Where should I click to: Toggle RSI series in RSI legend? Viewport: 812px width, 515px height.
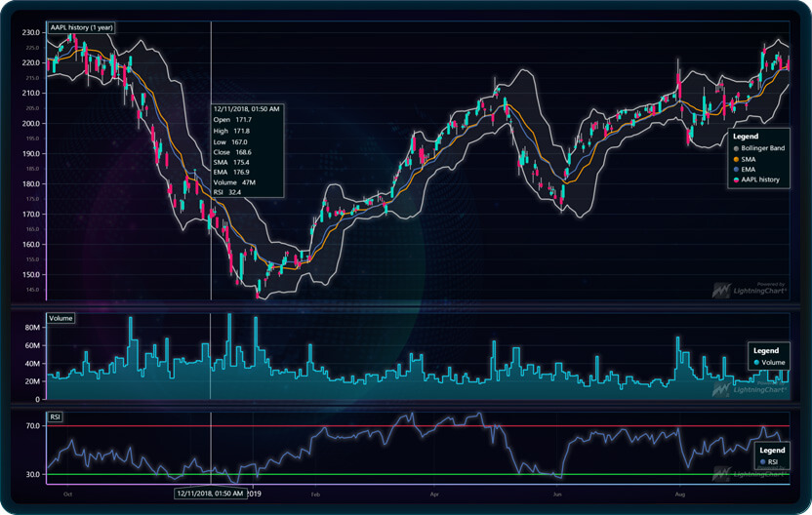(769, 461)
